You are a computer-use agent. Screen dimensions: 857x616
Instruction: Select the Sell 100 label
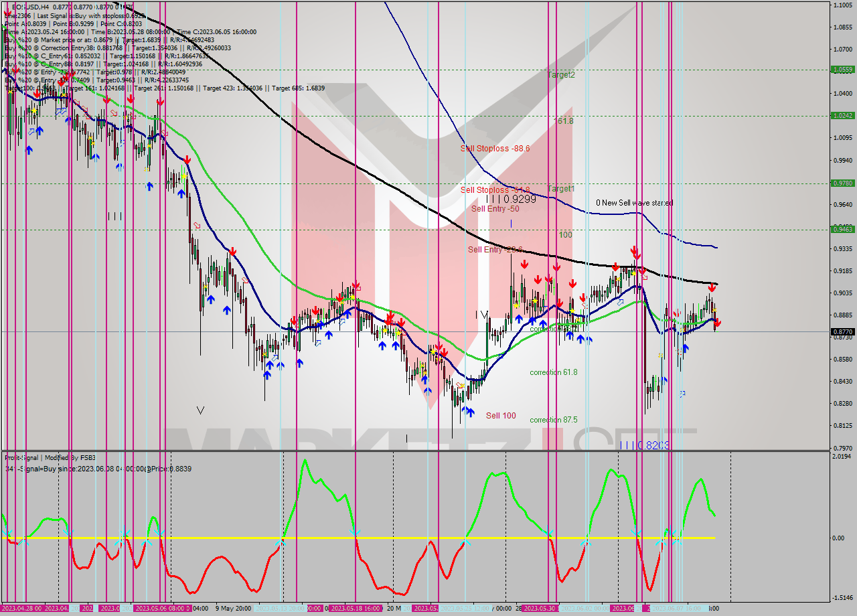click(x=501, y=416)
